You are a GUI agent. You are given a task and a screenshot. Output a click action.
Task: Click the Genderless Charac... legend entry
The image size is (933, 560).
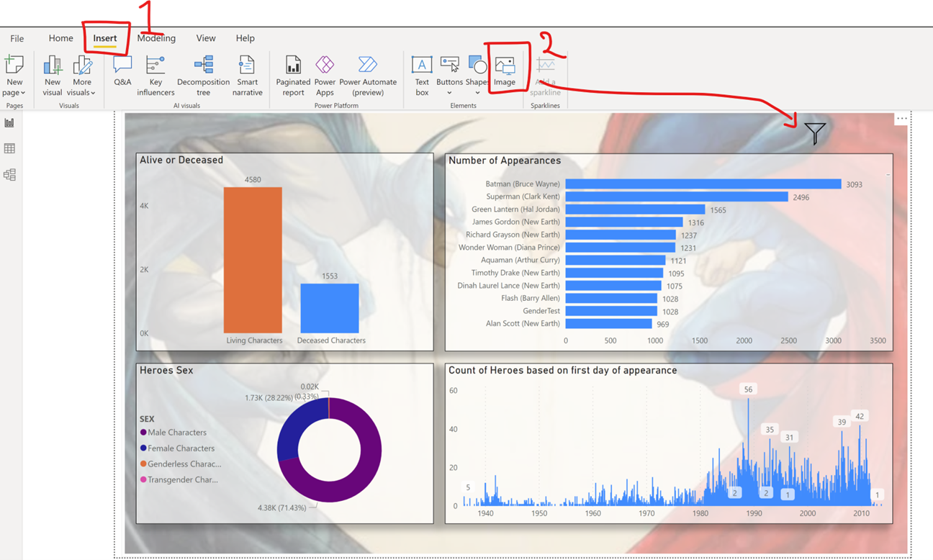pos(181,464)
